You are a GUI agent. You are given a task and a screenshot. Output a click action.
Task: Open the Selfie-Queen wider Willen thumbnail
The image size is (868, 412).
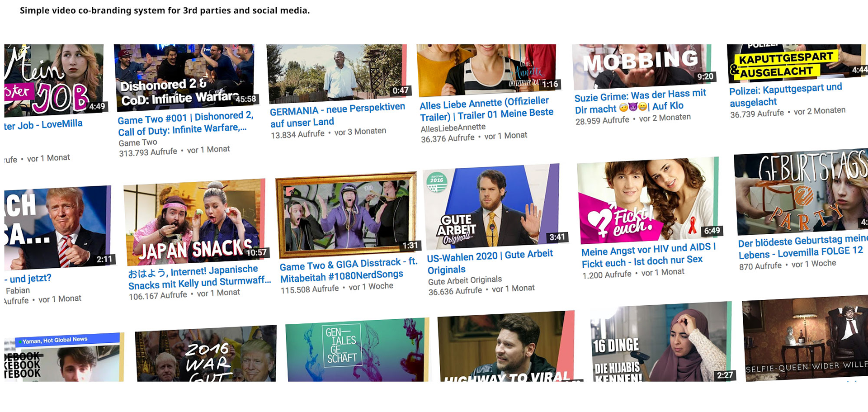click(x=806, y=339)
